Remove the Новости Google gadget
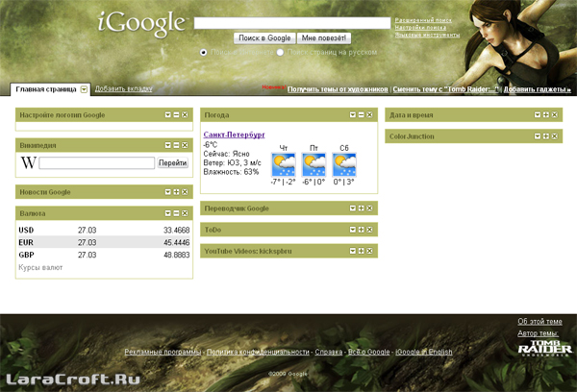The image size is (577, 392). pos(185,192)
